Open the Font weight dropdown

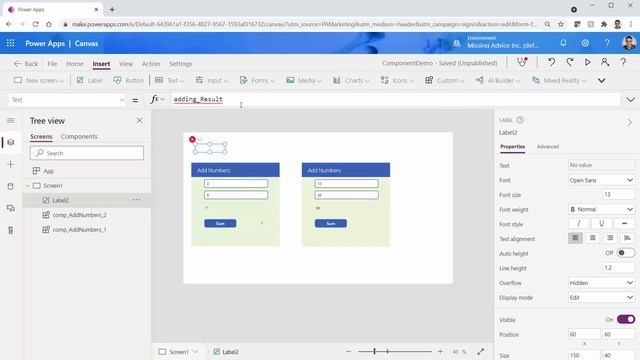click(x=601, y=209)
